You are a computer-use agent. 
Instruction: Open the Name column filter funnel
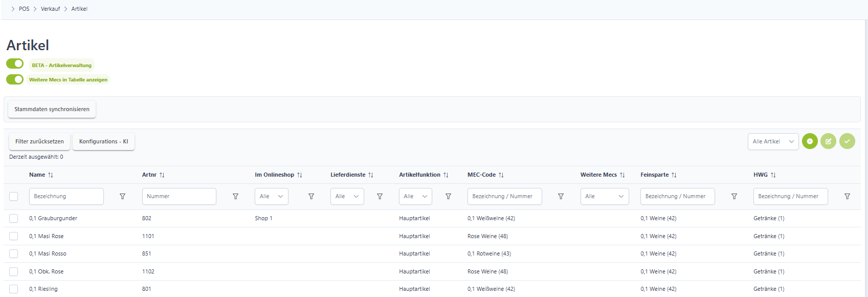pyautogui.click(x=122, y=197)
